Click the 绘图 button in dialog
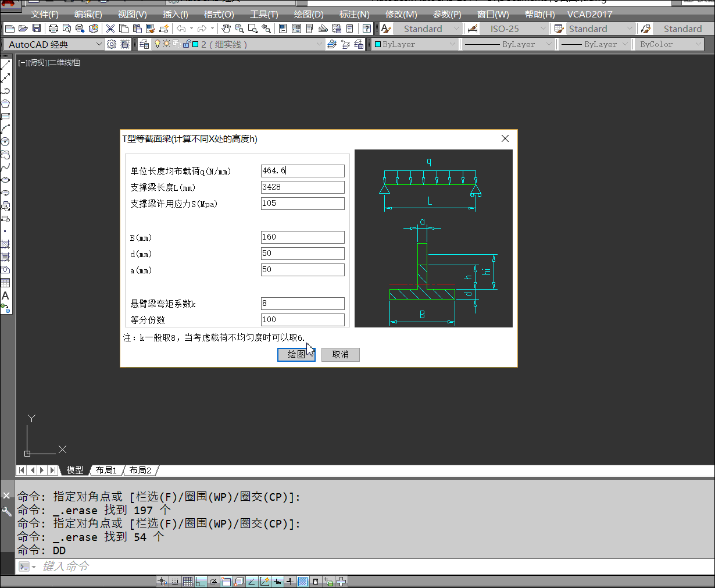Image resolution: width=715 pixels, height=588 pixels. [x=296, y=354]
